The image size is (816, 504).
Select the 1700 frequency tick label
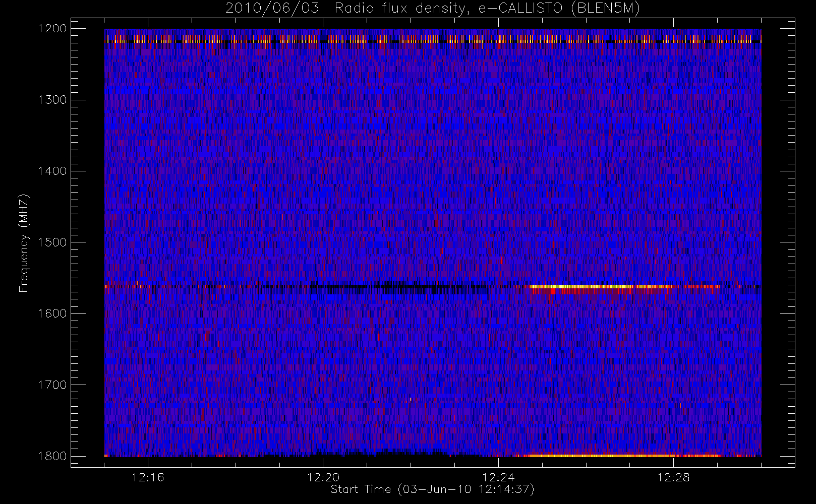pos(52,385)
